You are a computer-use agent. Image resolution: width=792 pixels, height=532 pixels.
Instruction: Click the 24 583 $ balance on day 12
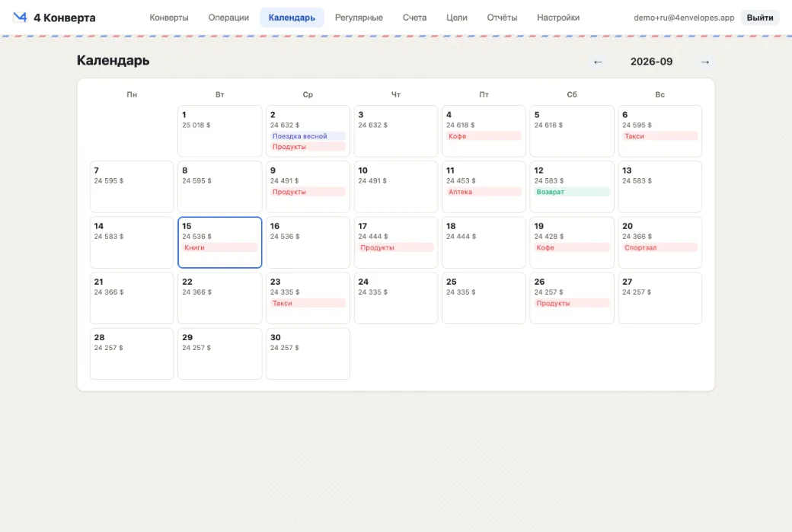point(549,180)
